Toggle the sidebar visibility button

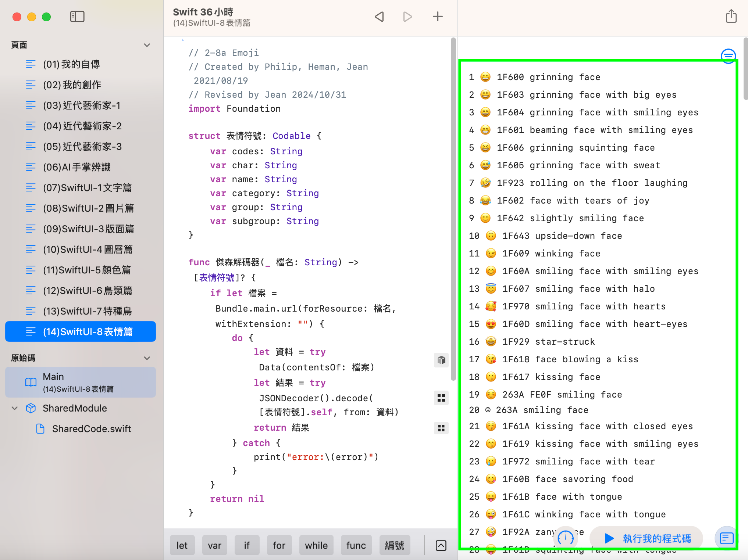pos(77,17)
